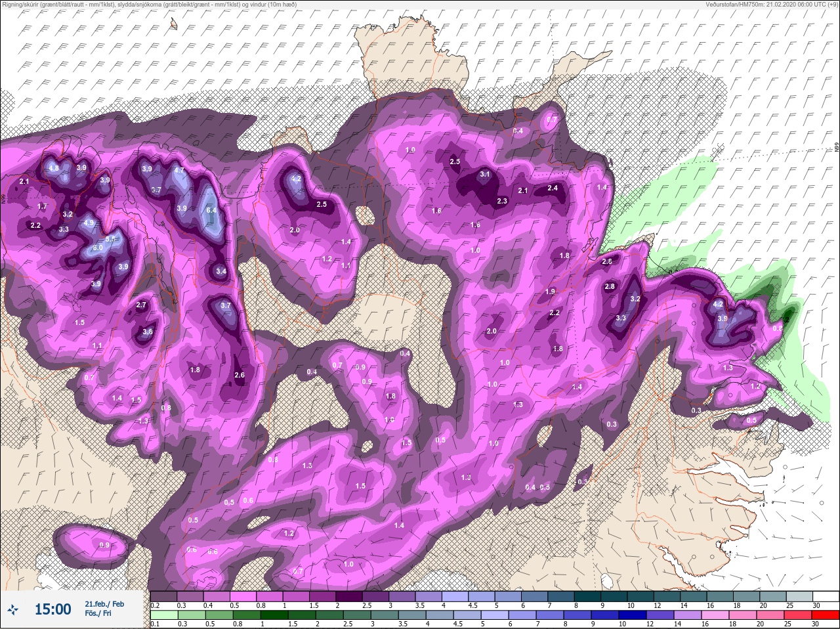The height and width of the screenshot is (629, 840).
Task: Click the upper legend label 4.5
Action: click(473, 605)
